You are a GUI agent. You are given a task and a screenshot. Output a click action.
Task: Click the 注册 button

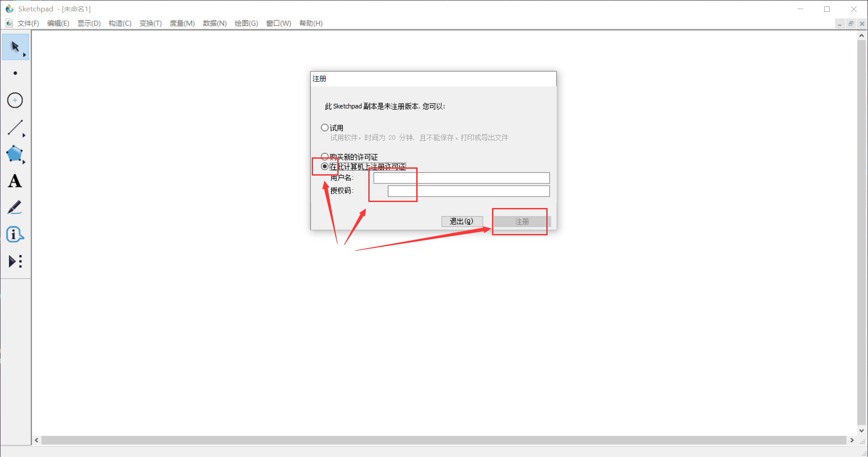[522, 222]
